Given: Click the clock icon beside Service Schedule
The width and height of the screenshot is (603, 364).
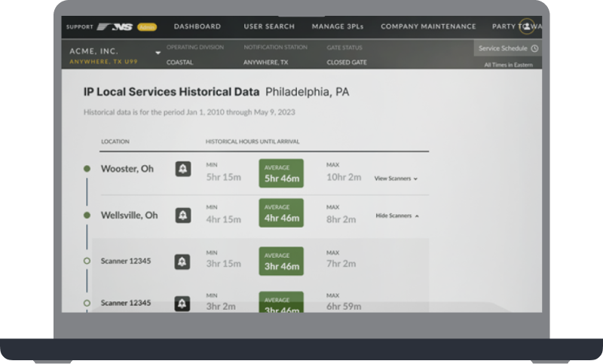Looking at the screenshot, I should pos(534,48).
